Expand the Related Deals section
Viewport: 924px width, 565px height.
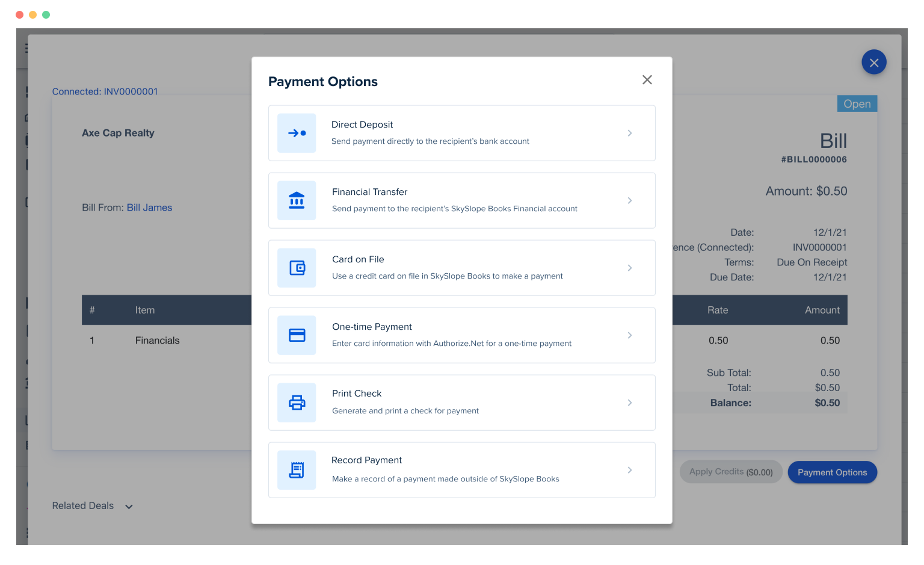coord(129,507)
